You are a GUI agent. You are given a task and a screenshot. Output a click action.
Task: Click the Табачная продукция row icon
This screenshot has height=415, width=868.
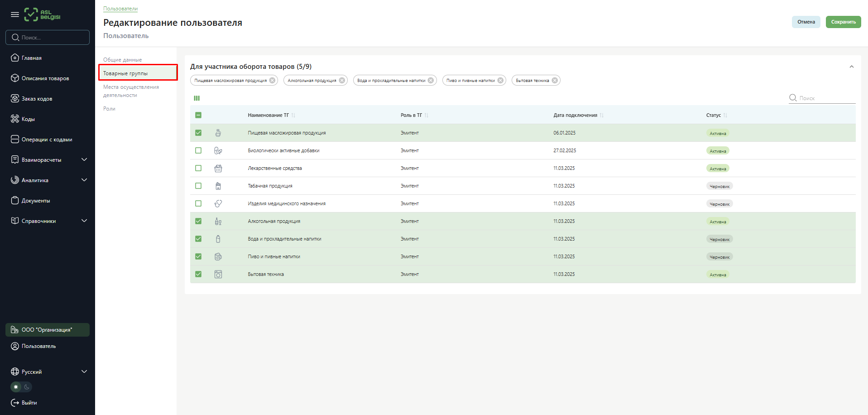click(218, 186)
